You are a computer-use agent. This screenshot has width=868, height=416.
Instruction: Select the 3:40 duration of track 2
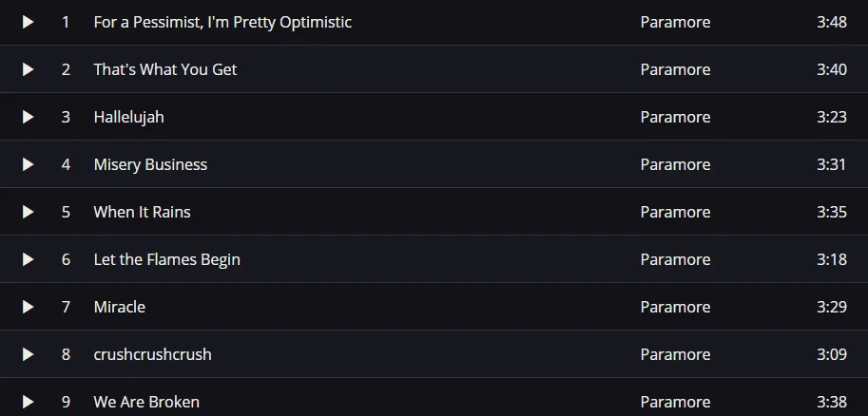point(832,69)
